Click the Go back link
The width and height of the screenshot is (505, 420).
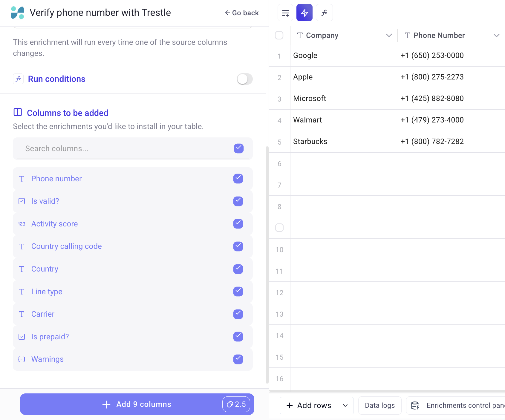242,13
